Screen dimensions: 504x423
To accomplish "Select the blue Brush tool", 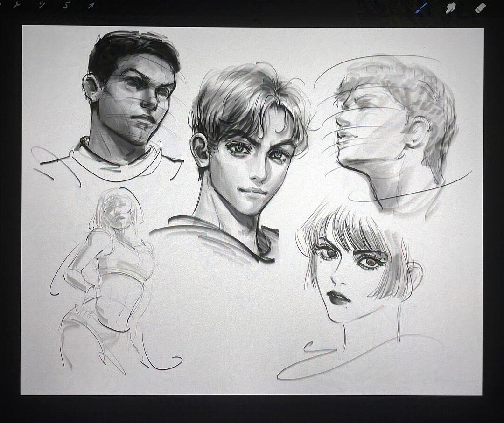I will tap(422, 7).
